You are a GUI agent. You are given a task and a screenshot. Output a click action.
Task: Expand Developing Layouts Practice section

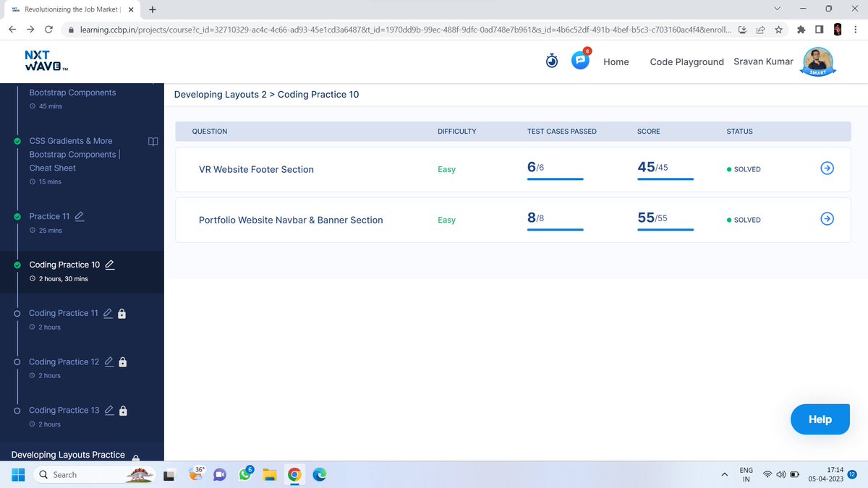[68, 455]
